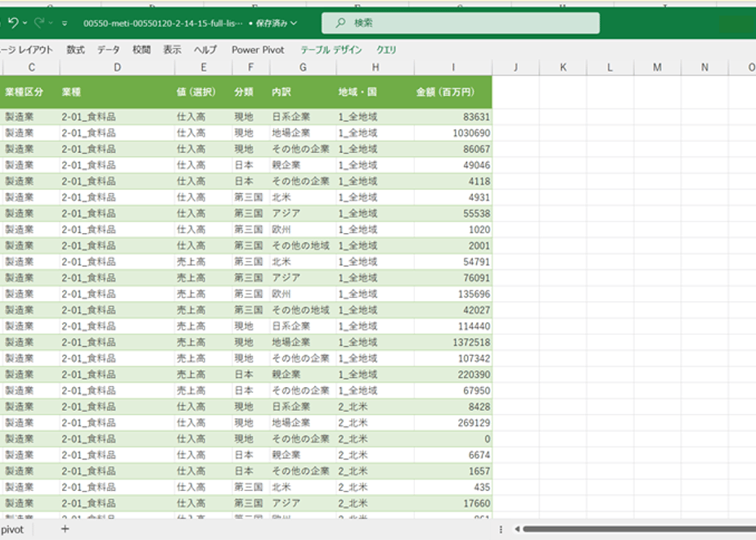Select the cell showing 4118
The image size is (756, 540).
click(x=453, y=182)
